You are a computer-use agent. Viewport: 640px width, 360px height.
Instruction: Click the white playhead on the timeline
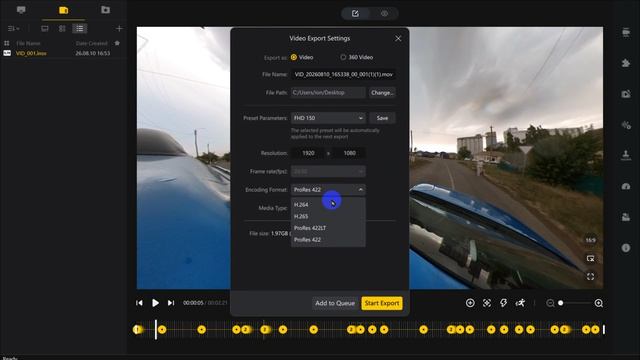(156, 329)
